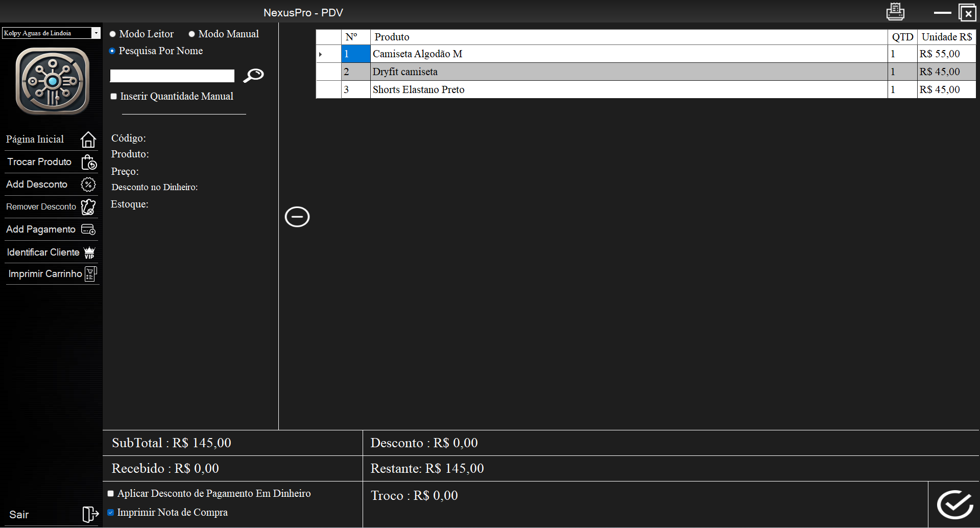Click the house icon for Página Inicial
The image size is (980, 528).
88,140
